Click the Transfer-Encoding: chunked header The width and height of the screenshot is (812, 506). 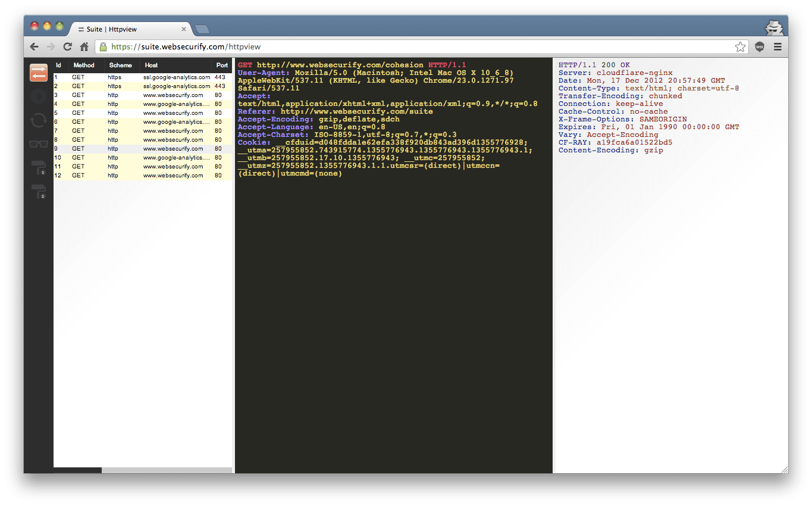620,96
